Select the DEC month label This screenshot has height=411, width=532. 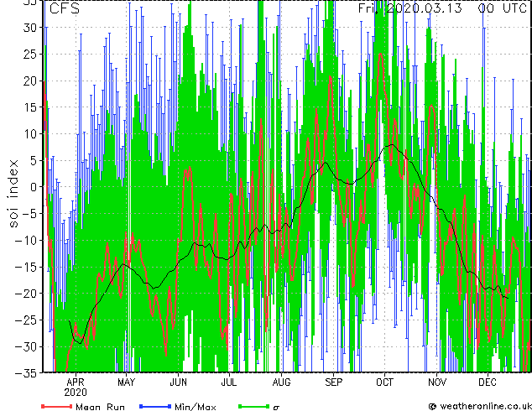pyautogui.click(x=488, y=382)
